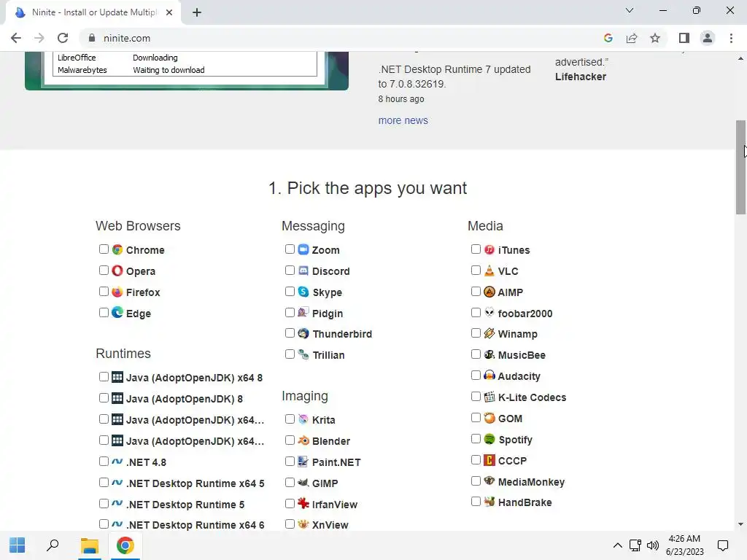747x560 pixels.
Task: Click the Discord app icon
Action: click(x=303, y=271)
